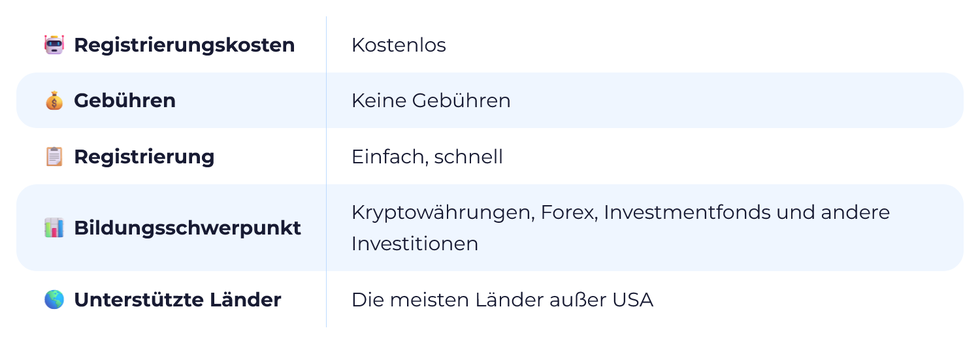Select the Registrierungskosten label
Image resolution: width=980 pixels, height=343 pixels.
point(184,46)
